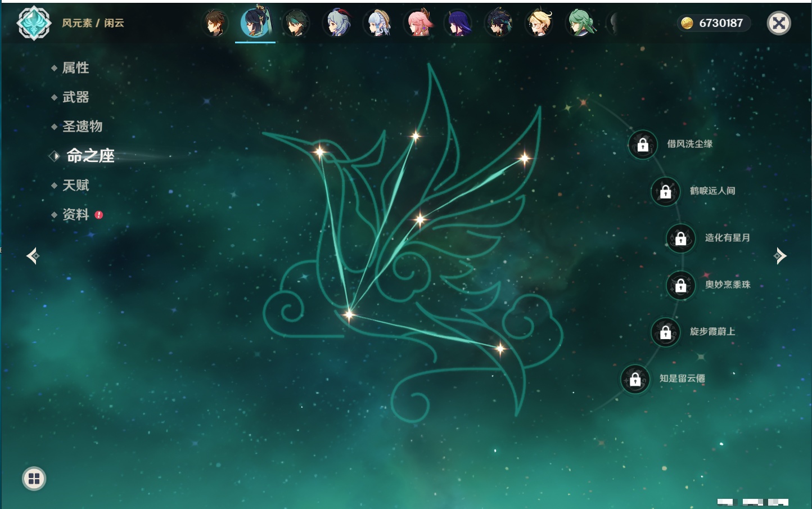Click the 风元素 / 闲云 title text
Image resolution: width=812 pixels, height=509 pixels.
93,23
